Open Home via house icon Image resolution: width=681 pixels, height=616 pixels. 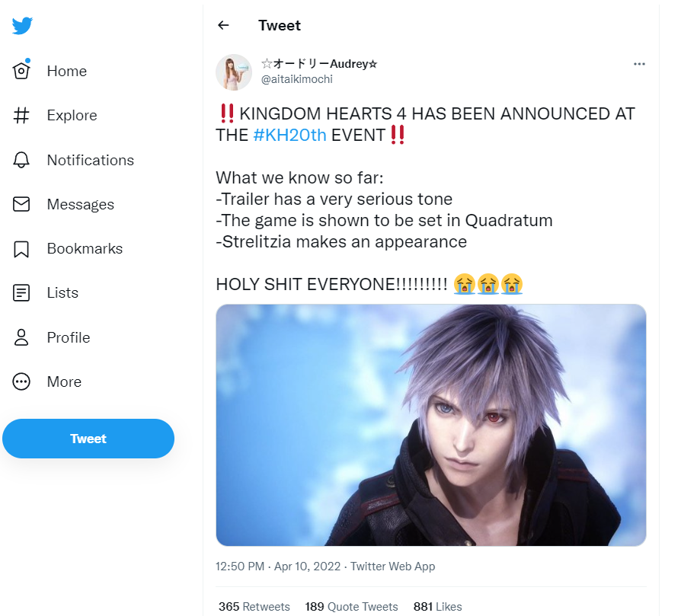pos(21,70)
